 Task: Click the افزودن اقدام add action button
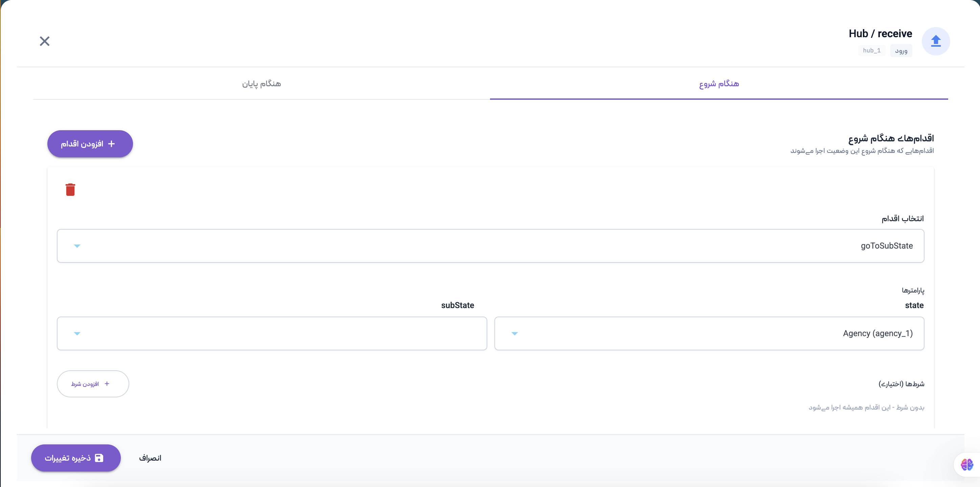(x=90, y=144)
